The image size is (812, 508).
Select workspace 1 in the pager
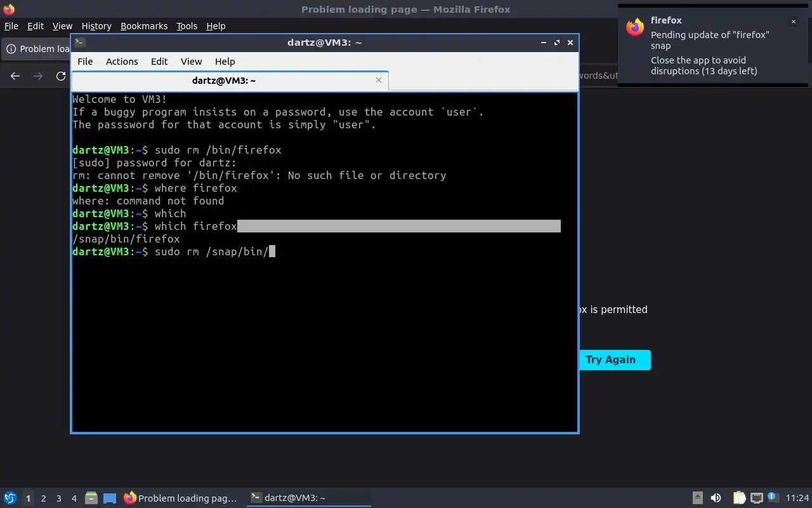pyautogui.click(x=28, y=498)
